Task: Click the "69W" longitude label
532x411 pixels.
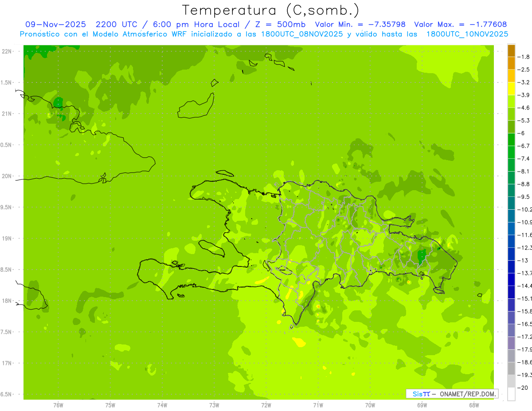Action: tap(422, 405)
